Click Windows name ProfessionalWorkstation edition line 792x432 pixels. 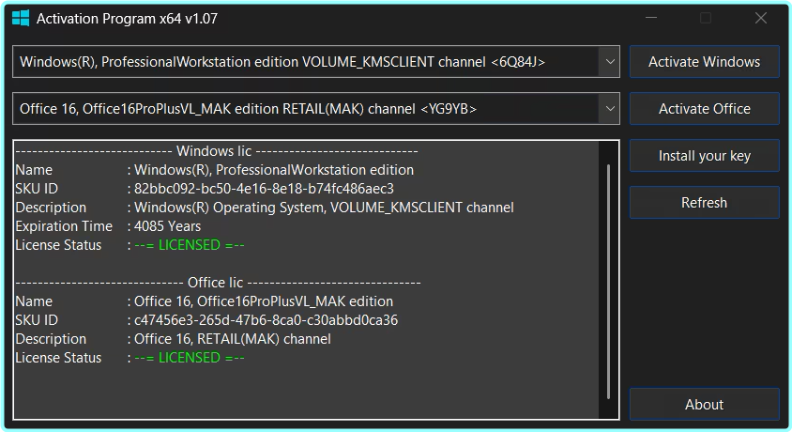274,170
